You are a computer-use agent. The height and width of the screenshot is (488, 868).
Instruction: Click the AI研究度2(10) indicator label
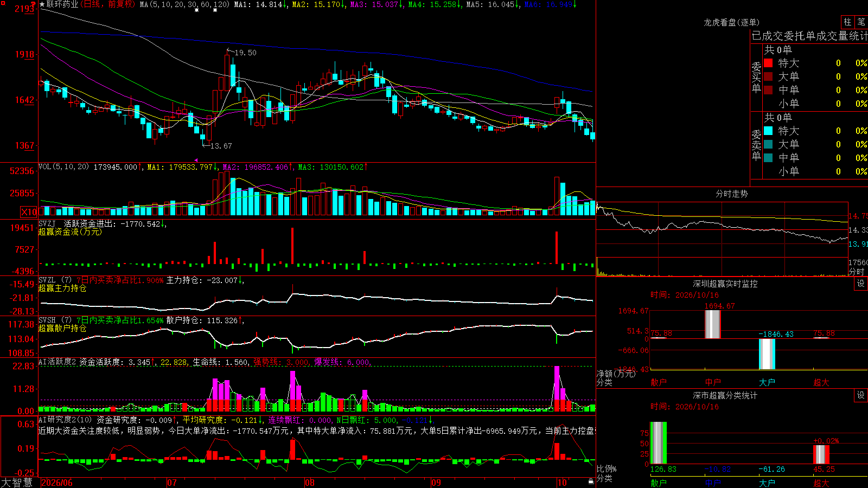(x=66, y=420)
